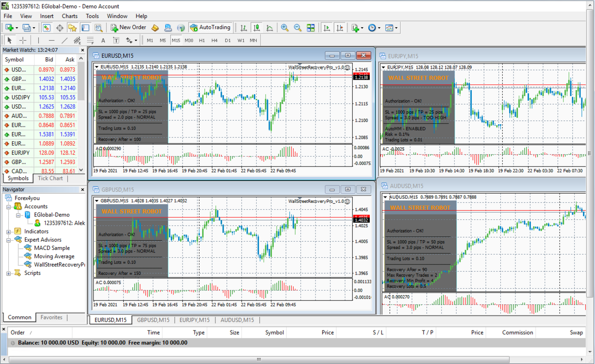595x364 pixels.
Task: Draw a horizontal line tool
Action: tap(52, 40)
